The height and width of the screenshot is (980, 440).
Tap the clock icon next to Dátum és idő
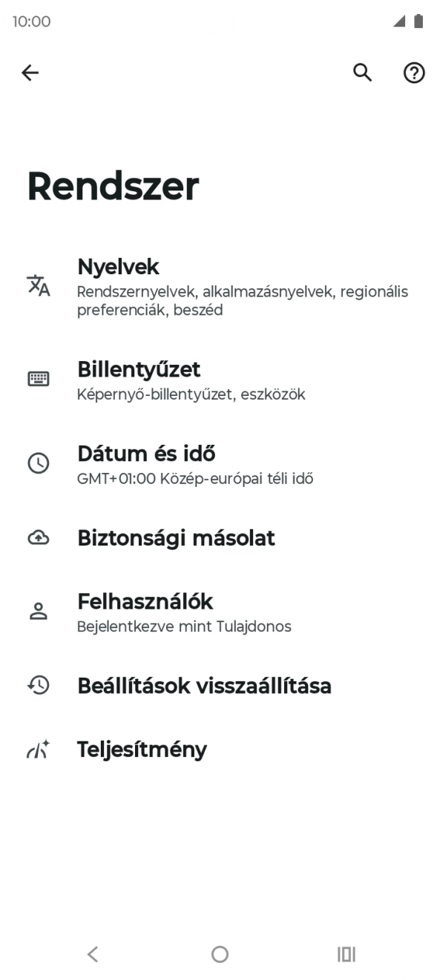point(38,463)
